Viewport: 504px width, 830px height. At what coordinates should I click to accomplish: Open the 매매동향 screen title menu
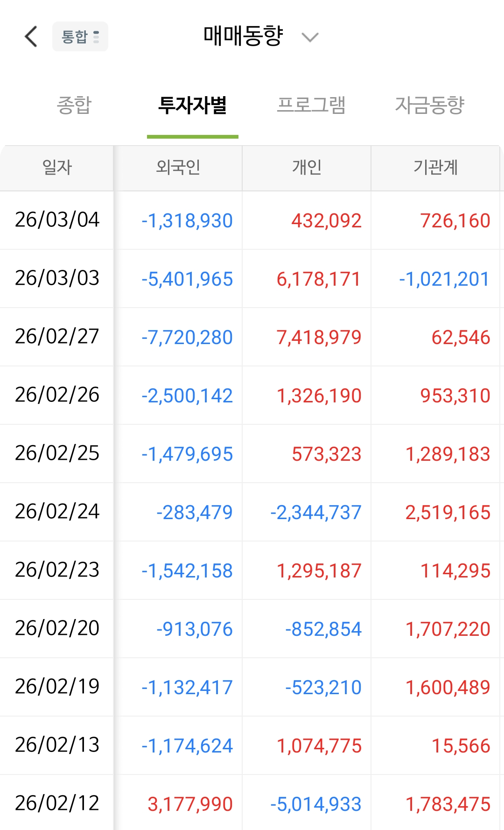coord(243,36)
